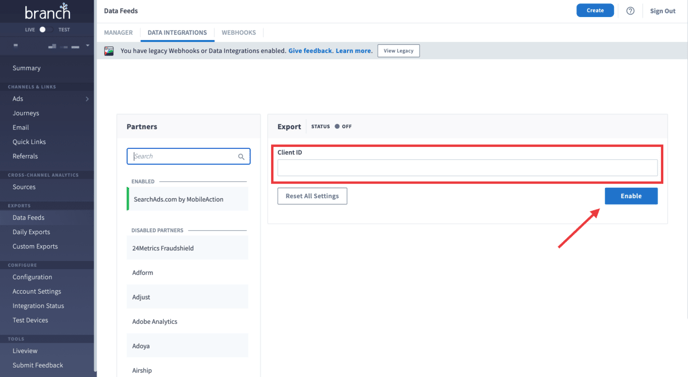
Task: Expand the Ads submenu chevron
Action: [87, 99]
